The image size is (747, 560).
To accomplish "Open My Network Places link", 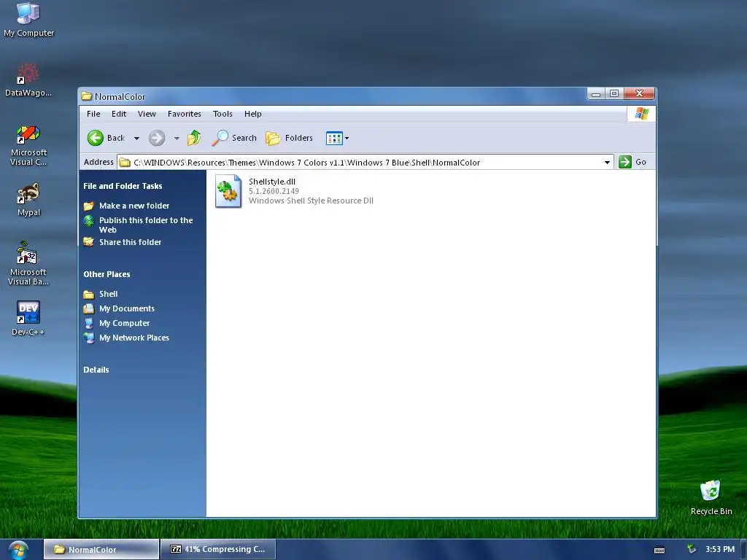I will point(134,338).
